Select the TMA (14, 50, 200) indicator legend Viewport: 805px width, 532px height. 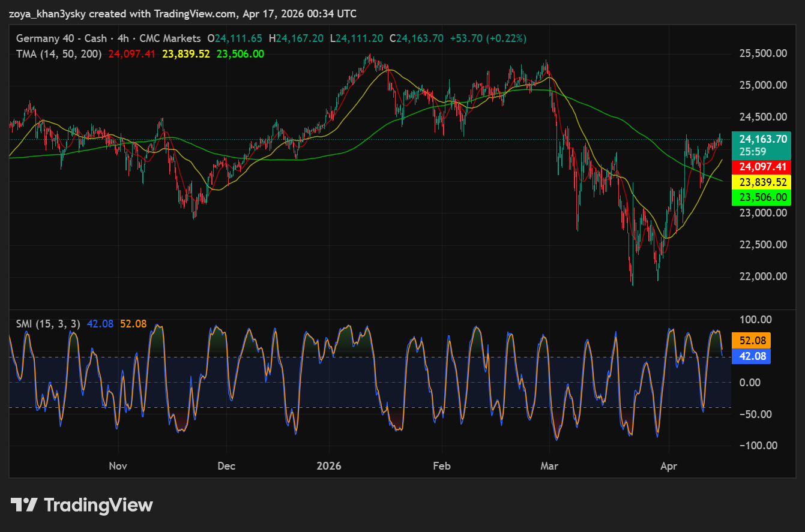[x=58, y=54]
